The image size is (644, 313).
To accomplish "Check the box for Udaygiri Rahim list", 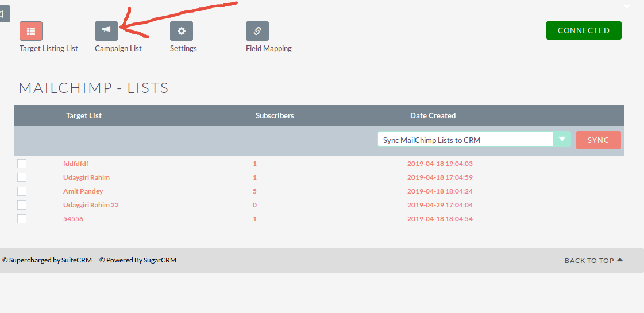I will pos(22,177).
